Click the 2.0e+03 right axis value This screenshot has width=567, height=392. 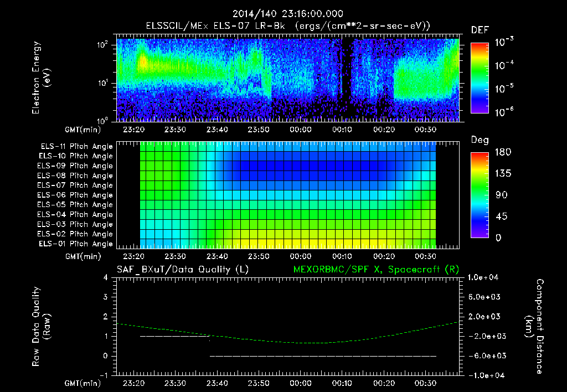click(x=484, y=317)
